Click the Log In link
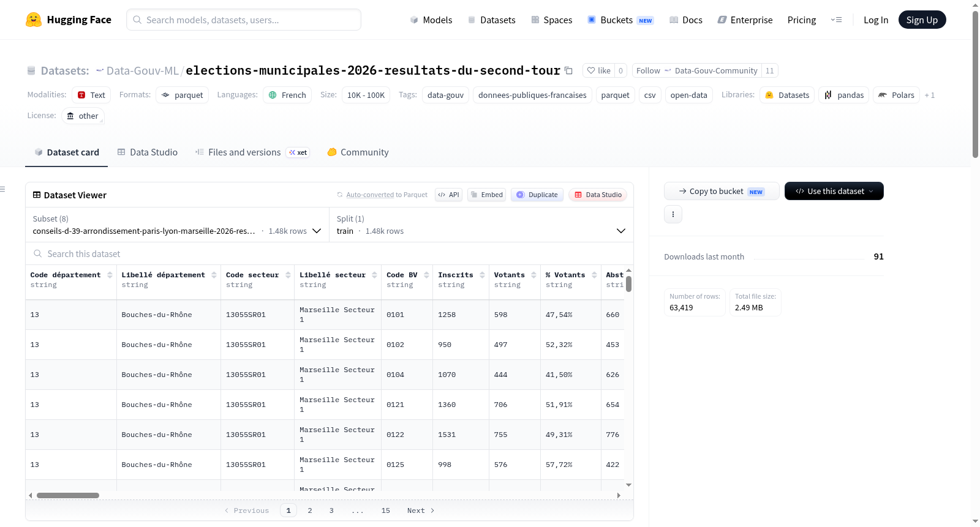 pos(876,20)
